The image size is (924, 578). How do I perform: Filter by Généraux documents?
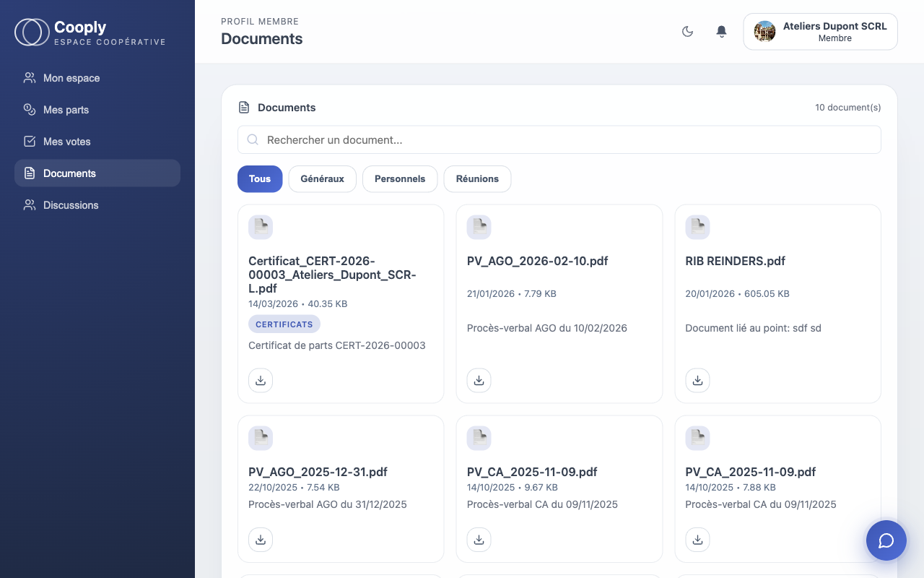point(322,179)
